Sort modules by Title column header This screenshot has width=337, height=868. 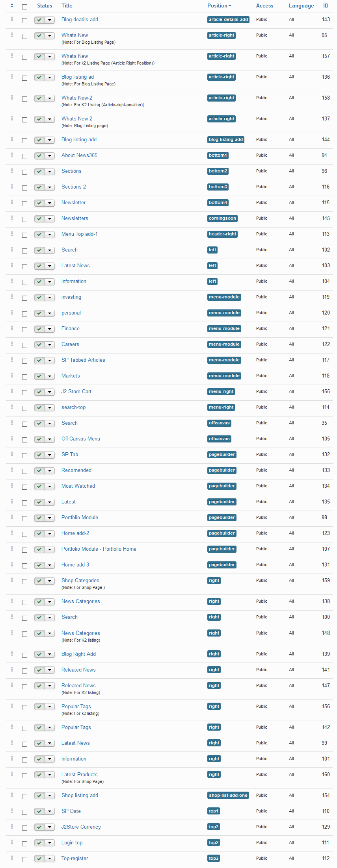click(67, 6)
